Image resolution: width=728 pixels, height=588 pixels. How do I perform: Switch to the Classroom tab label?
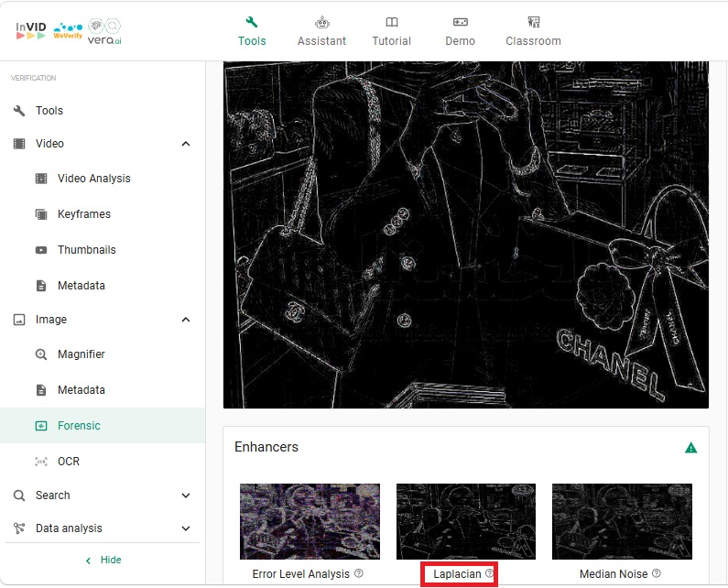point(534,41)
